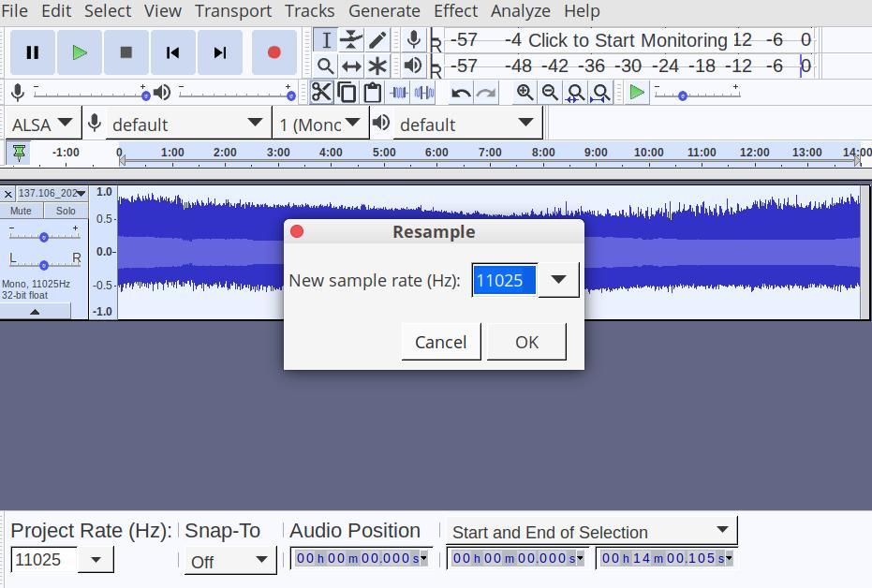
Task: Select the Envelope tool
Action: point(350,39)
